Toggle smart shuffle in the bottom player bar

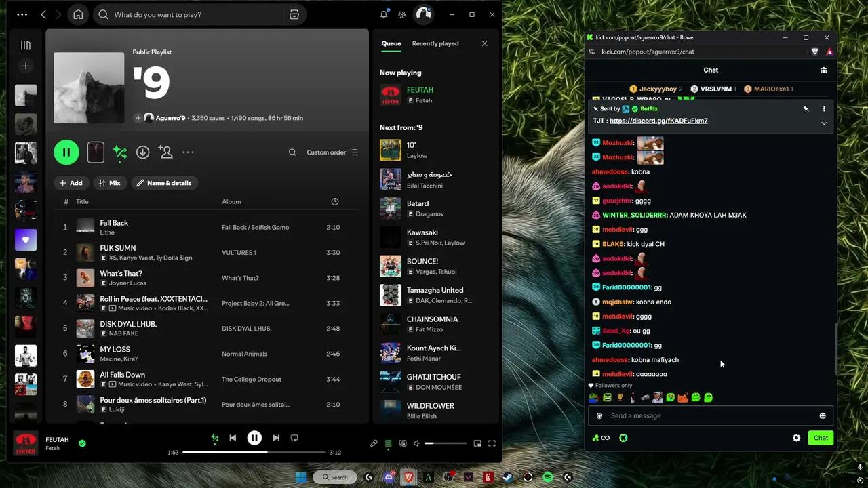point(214,438)
